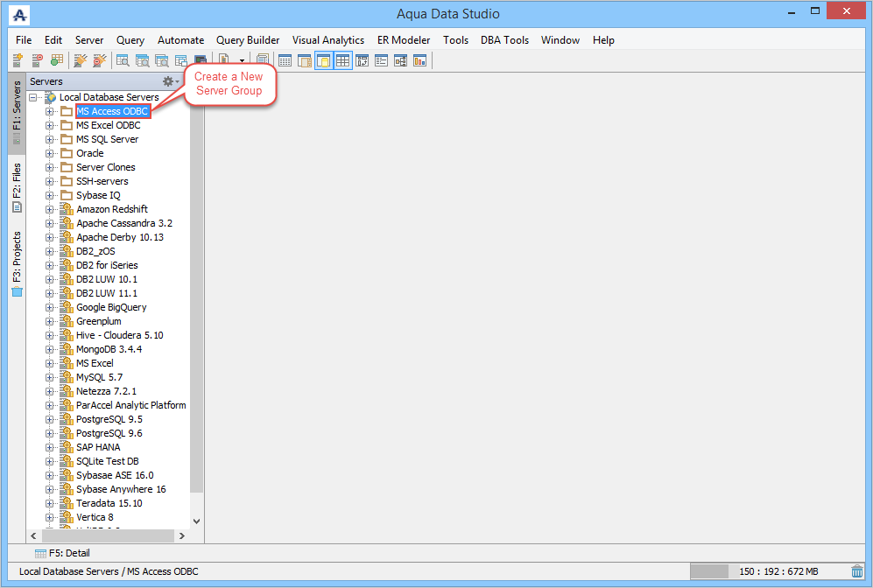Collapse the Local Database Servers root node

point(33,97)
